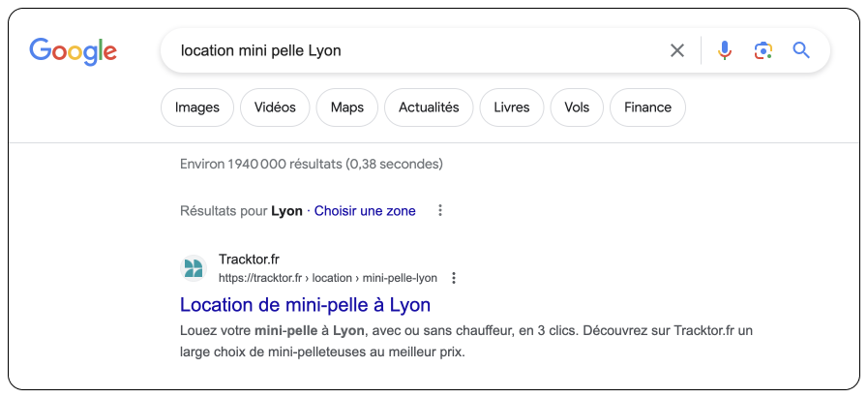Screen dimensions: 868x398
Task: Switch to Livres results
Action: (x=512, y=107)
